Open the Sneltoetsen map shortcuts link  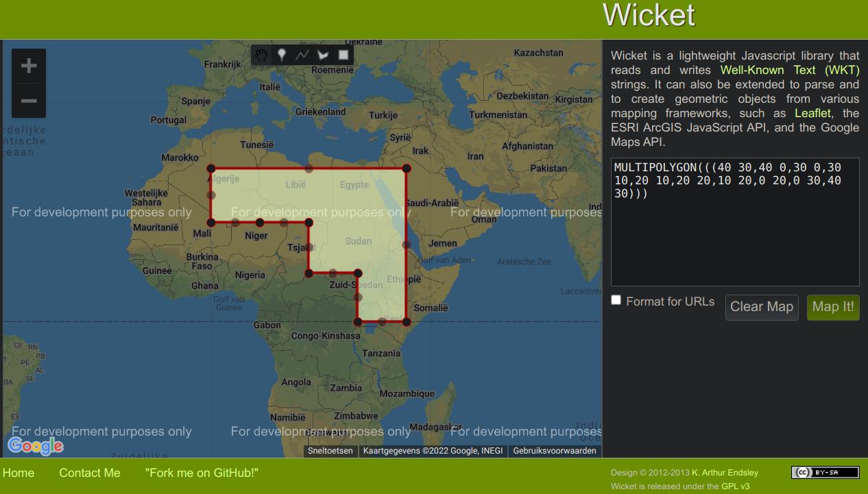pyautogui.click(x=330, y=451)
